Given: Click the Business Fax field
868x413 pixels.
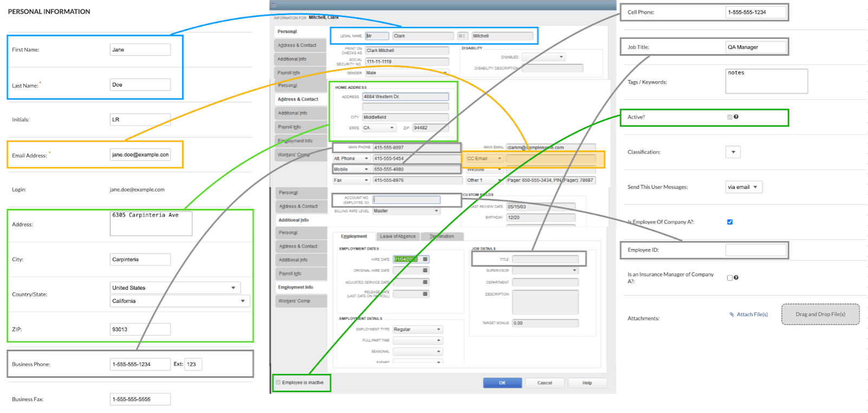Looking at the screenshot, I should point(140,399).
